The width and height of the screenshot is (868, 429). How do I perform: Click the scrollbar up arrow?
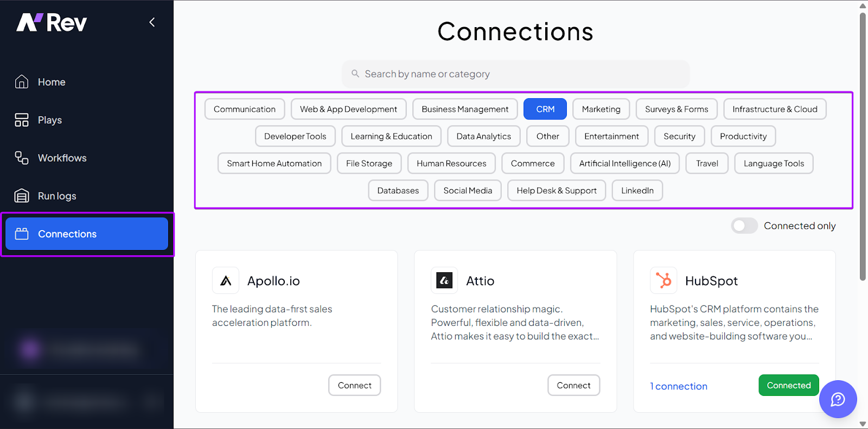click(863, 6)
